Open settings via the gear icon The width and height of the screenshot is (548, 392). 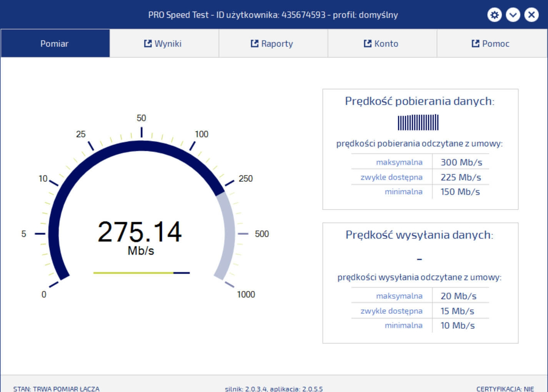pyautogui.click(x=495, y=15)
